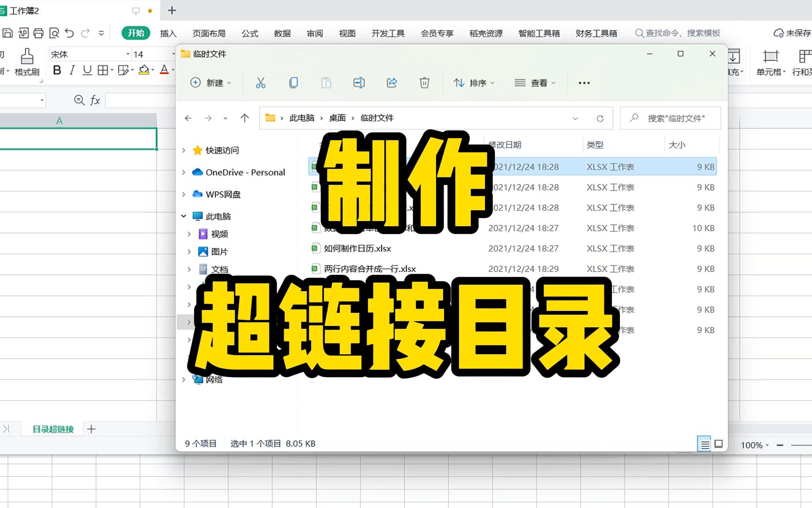Open the see more (...) menu in Explorer
The width and height of the screenshot is (812, 508).
[584, 83]
